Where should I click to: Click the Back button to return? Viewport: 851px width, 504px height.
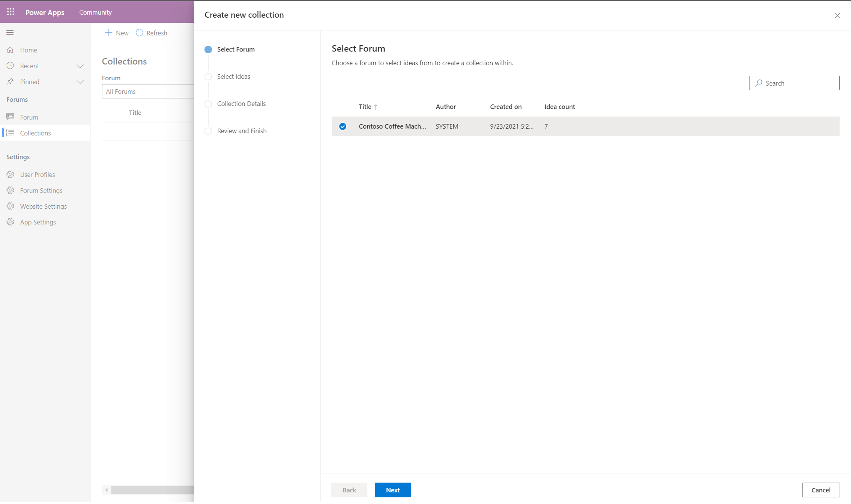pyautogui.click(x=349, y=490)
